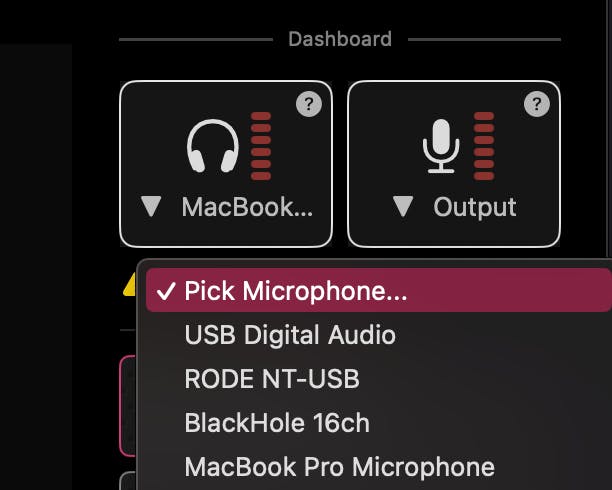Select RODE NT-USB as microphone
The width and height of the screenshot is (612, 490).
point(271,379)
